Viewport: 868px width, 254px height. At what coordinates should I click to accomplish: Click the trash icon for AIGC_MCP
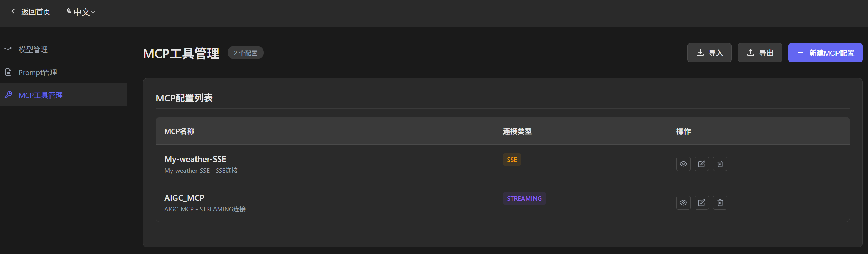coord(720,203)
